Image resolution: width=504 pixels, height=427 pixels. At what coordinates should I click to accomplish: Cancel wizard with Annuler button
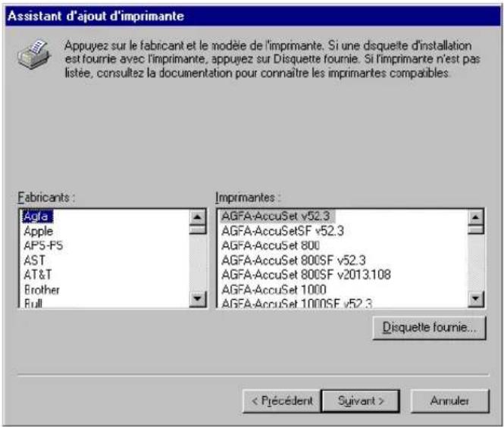tap(450, 401)
